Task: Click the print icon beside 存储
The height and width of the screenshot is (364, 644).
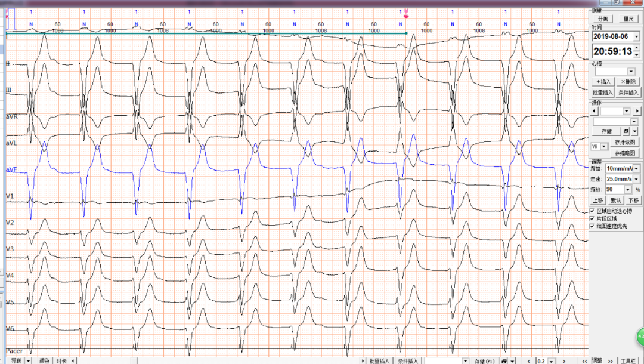Action: click(626, 131)
